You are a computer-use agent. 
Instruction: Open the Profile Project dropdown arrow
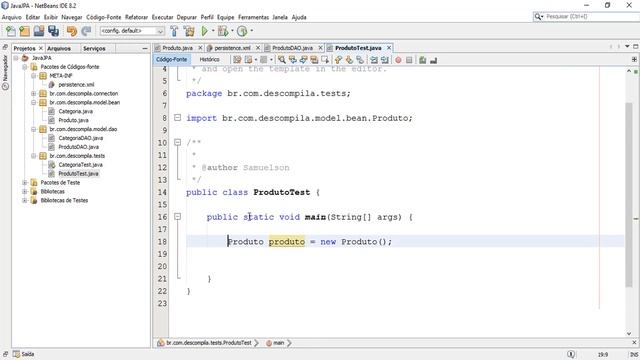[251, 31]
